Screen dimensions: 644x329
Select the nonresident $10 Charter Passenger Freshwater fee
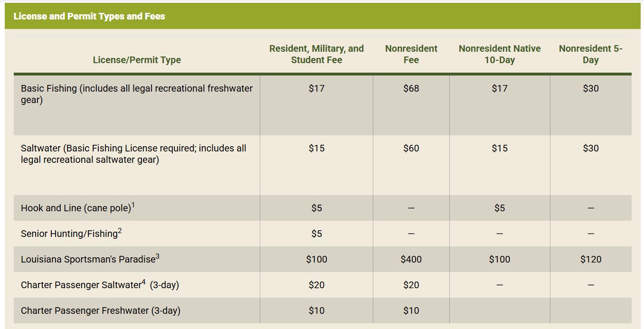click(x=411, y=310)
